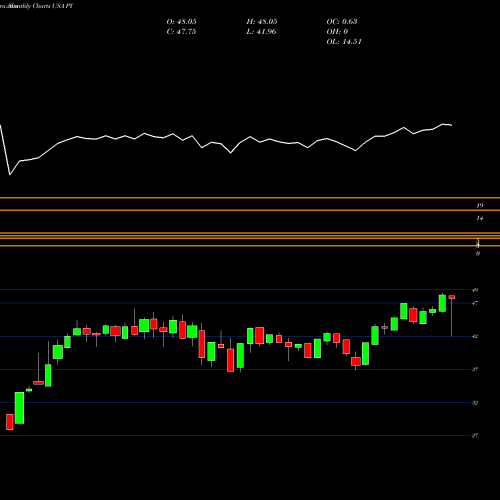Click the rightmost red candlestick with long wick
The height and width of the screenshot is (500, 500).
click(452, 315)
